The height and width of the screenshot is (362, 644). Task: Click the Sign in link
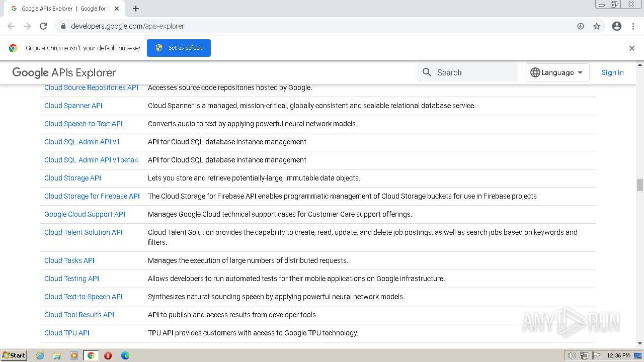(x=612, y=72)
